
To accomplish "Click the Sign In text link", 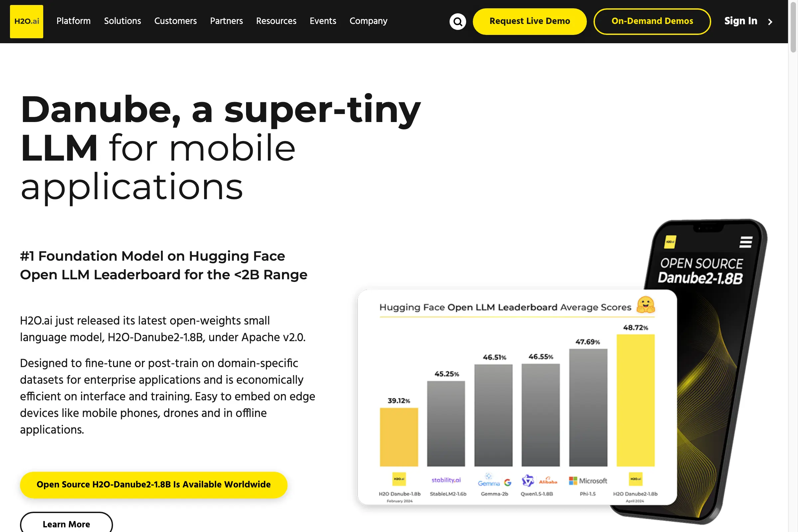I will click(740, 21).
